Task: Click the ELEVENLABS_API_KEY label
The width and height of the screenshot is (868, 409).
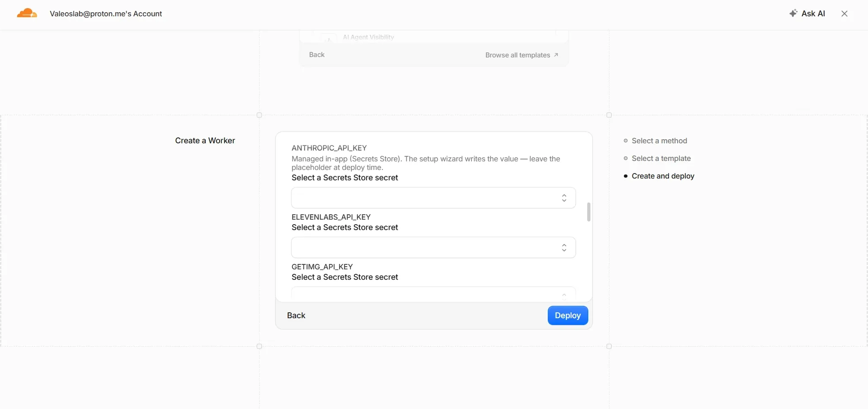Action: coord(331,217)
